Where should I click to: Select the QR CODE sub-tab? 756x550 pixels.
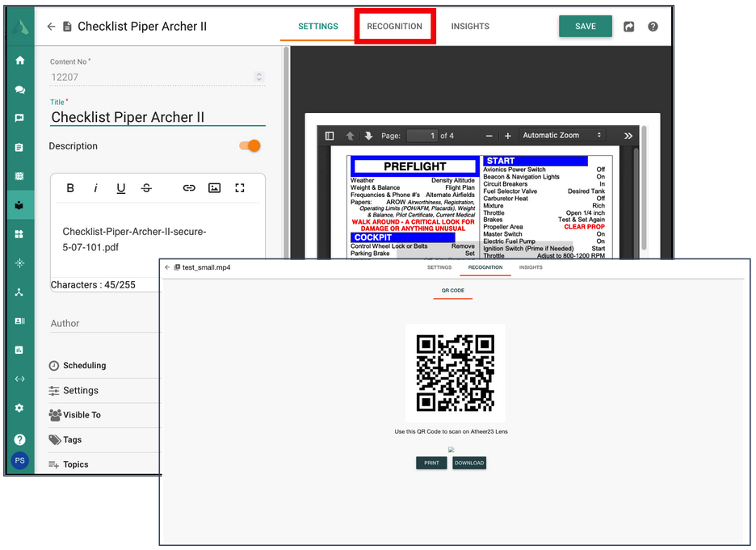coord(453,291)
